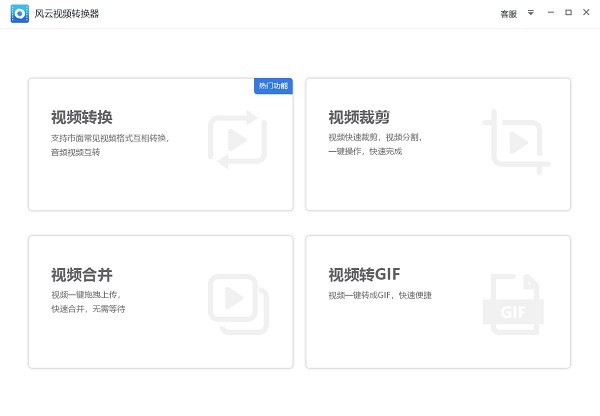600x416 pixels.
Task: Minimize the video converter window
Action: tap(551, 14)
